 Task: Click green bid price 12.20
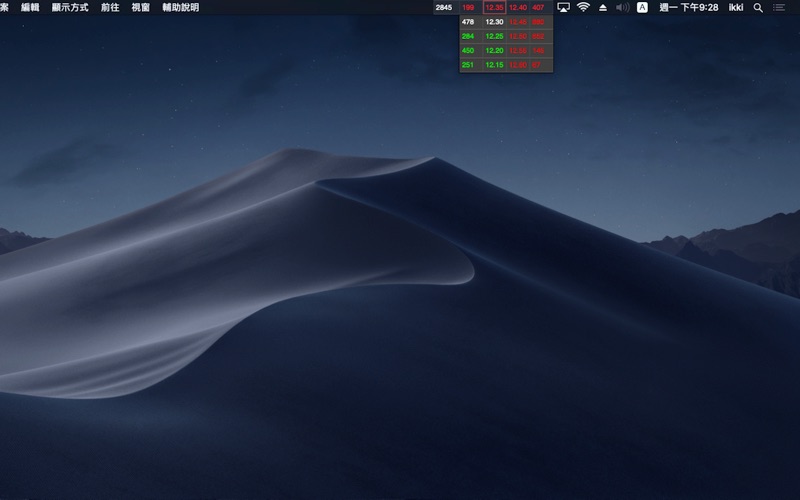click(494, 51)
